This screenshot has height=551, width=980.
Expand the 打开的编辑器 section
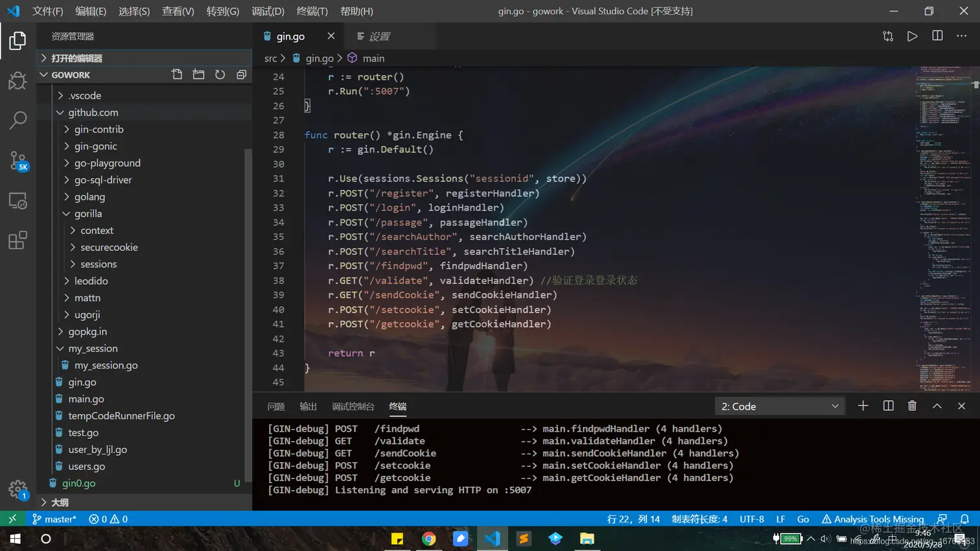tap(144, 58)
